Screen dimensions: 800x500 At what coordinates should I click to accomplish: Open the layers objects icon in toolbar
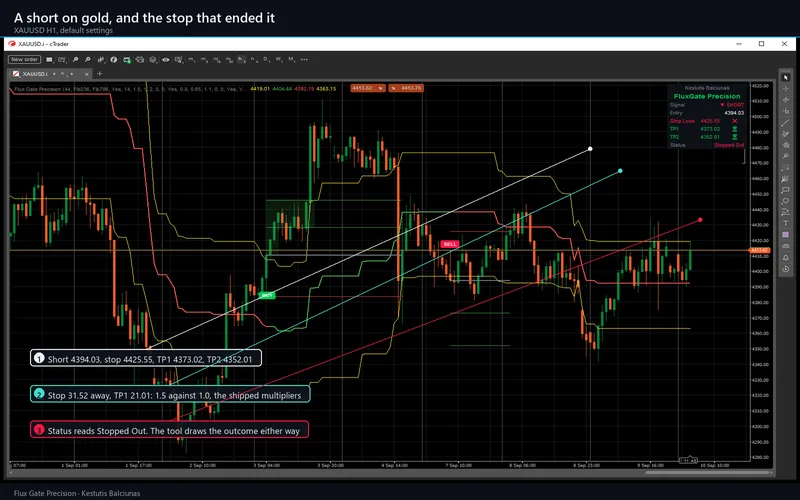(153, 59)
